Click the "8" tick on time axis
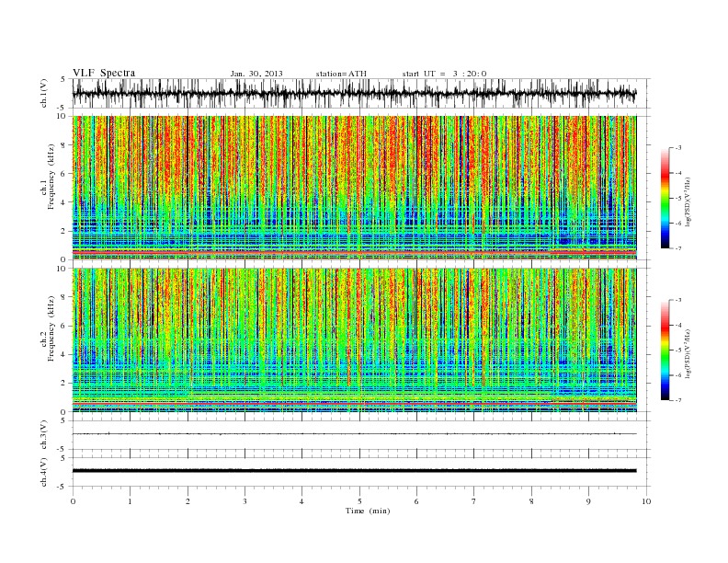The image size is (728, 563). tap(531, 501)
